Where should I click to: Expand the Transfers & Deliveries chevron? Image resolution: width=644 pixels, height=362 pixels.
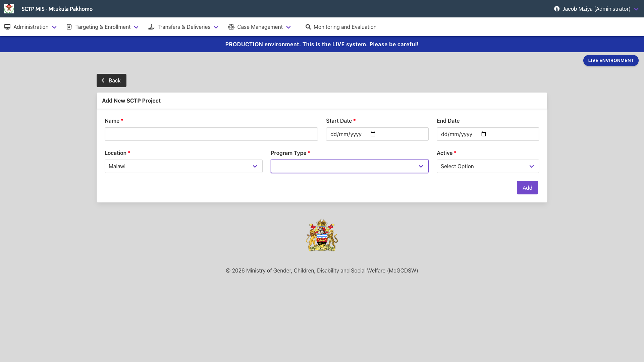216,27
